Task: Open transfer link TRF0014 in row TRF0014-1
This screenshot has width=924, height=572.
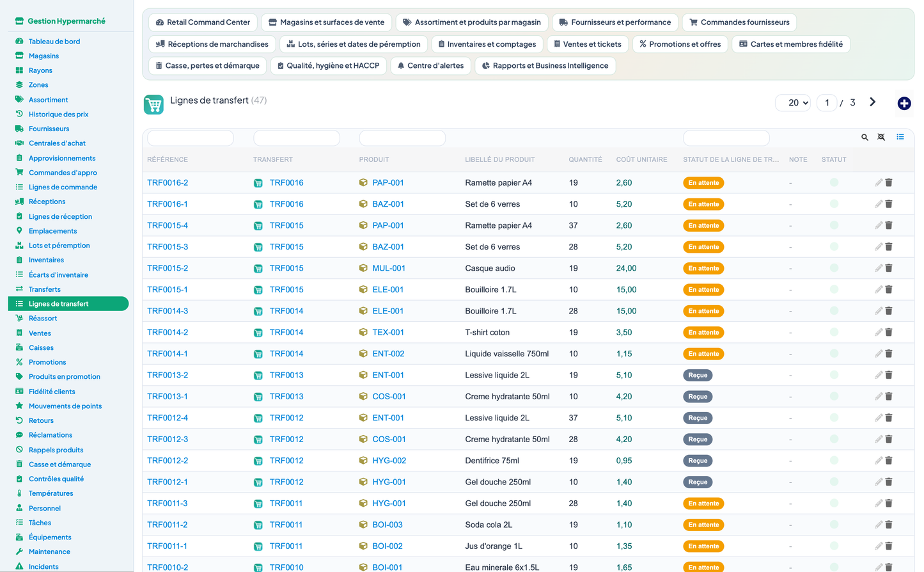Action: 286,354
